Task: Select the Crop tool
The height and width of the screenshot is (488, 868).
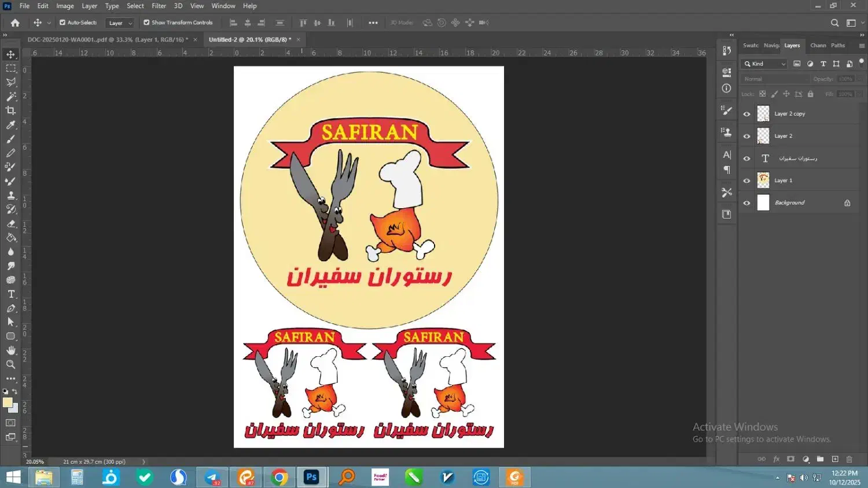Action: tap(10, 110)
